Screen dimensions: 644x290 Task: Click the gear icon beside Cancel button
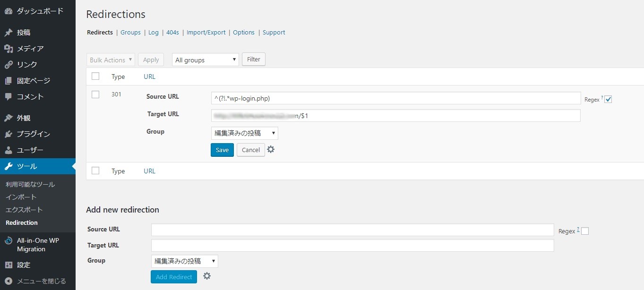click(x=271, y=149)
